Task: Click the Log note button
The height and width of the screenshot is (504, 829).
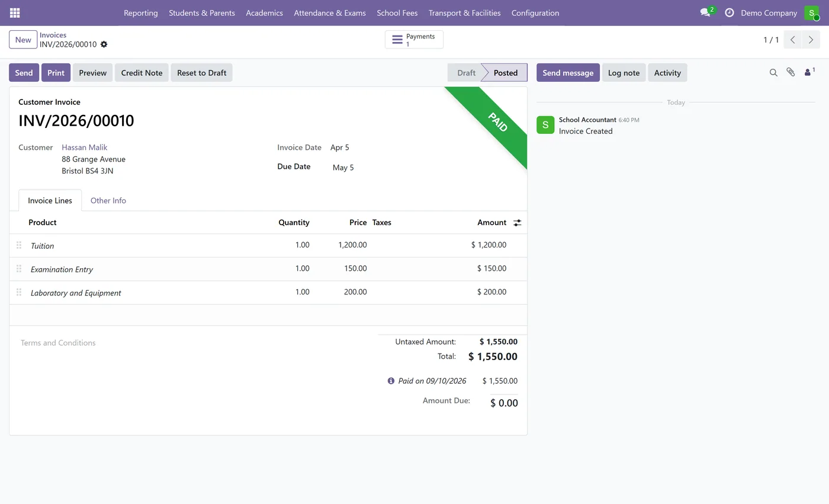Action: (x=624, y=73)
